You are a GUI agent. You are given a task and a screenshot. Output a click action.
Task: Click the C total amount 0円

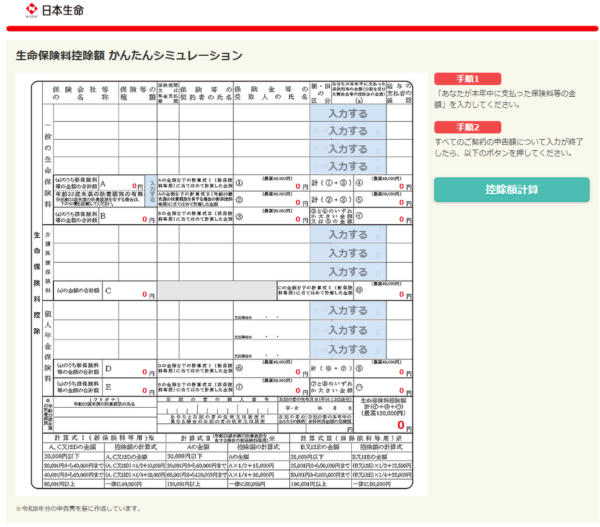click(148, 294)
